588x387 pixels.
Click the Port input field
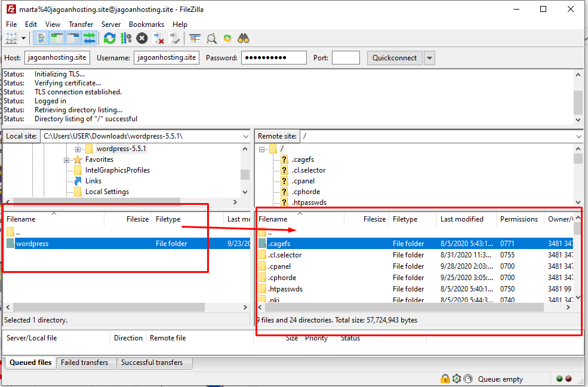[346, 58]
